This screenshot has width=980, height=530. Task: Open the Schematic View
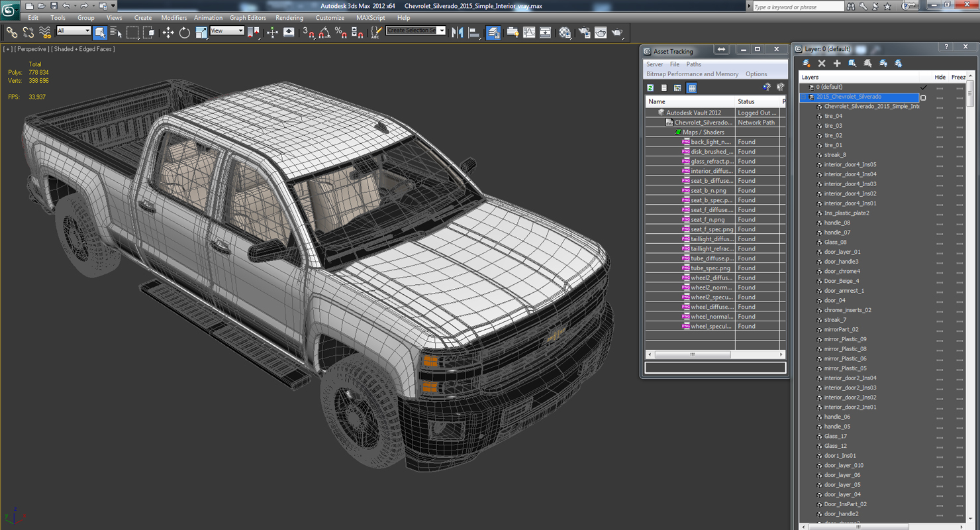tap(546, 32)
